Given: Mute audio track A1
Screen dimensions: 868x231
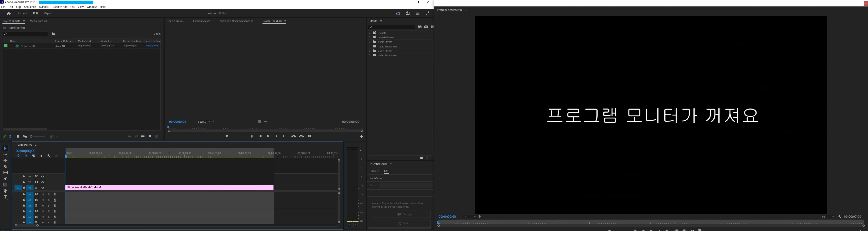Looking at the screenshot, I should [43, 194].
